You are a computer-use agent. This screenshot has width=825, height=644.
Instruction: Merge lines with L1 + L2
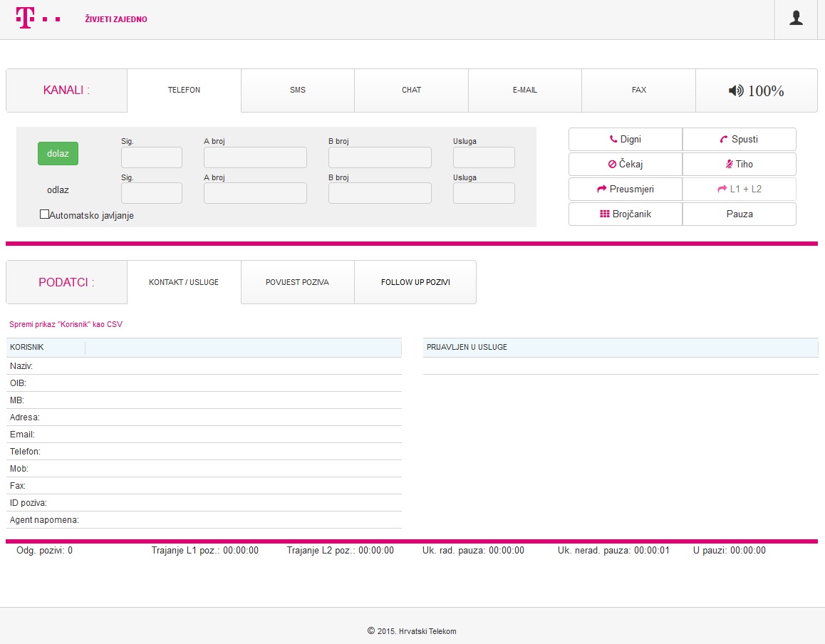pos(739,189)
